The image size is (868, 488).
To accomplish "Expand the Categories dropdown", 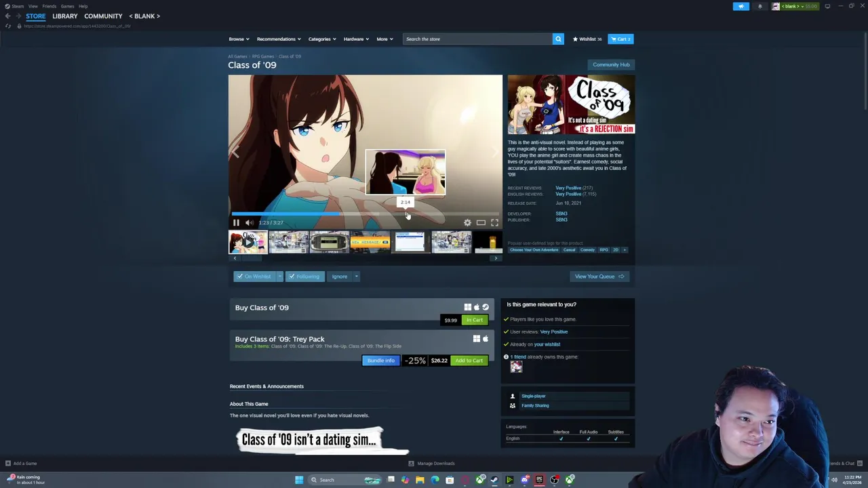I will [322, 39].
